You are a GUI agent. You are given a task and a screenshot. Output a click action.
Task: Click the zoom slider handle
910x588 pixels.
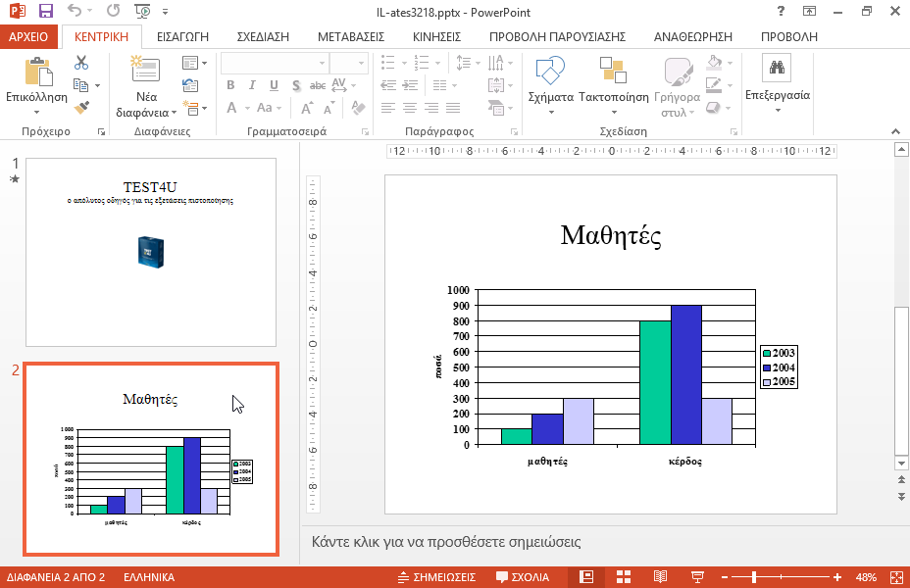tap(754, 577)
